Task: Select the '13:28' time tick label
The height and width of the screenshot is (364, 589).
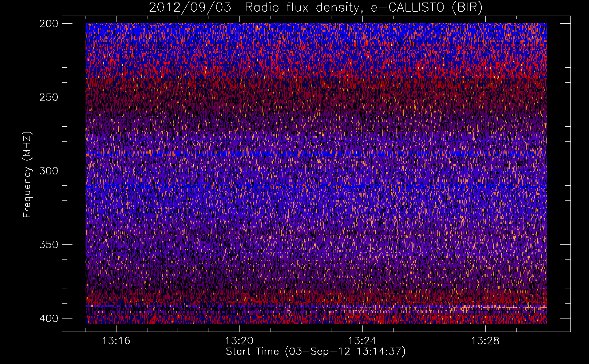Action: pos(485,341)
